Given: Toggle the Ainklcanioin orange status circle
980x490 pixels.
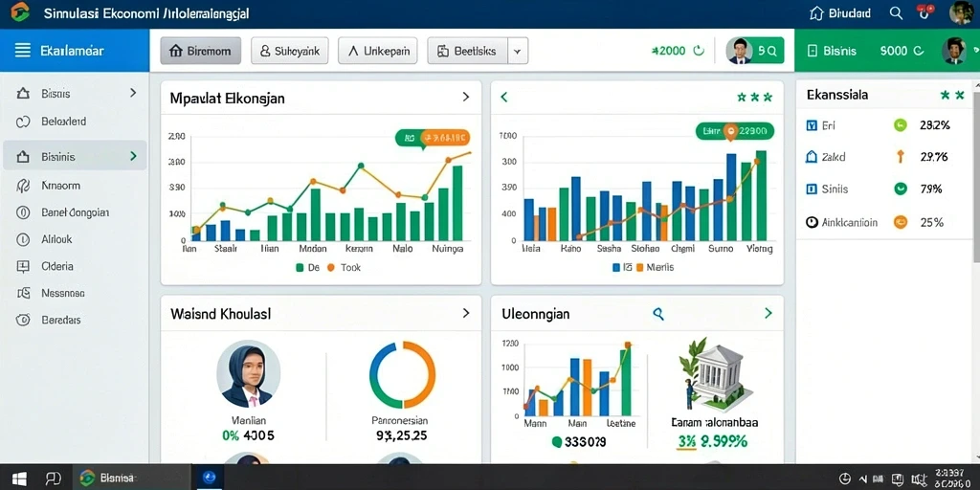Looking at the screenshot, I should (x=900, y=222).
